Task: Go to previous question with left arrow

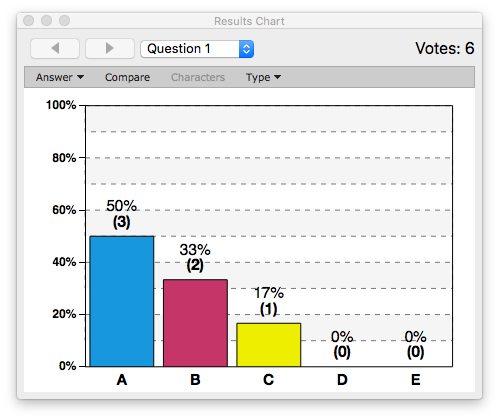Action: [55, 49]
